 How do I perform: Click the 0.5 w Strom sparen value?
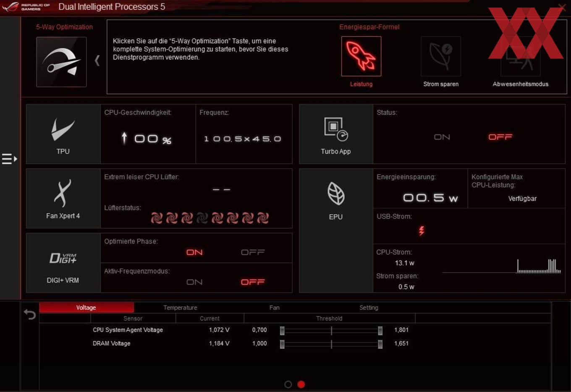(406, 287)
